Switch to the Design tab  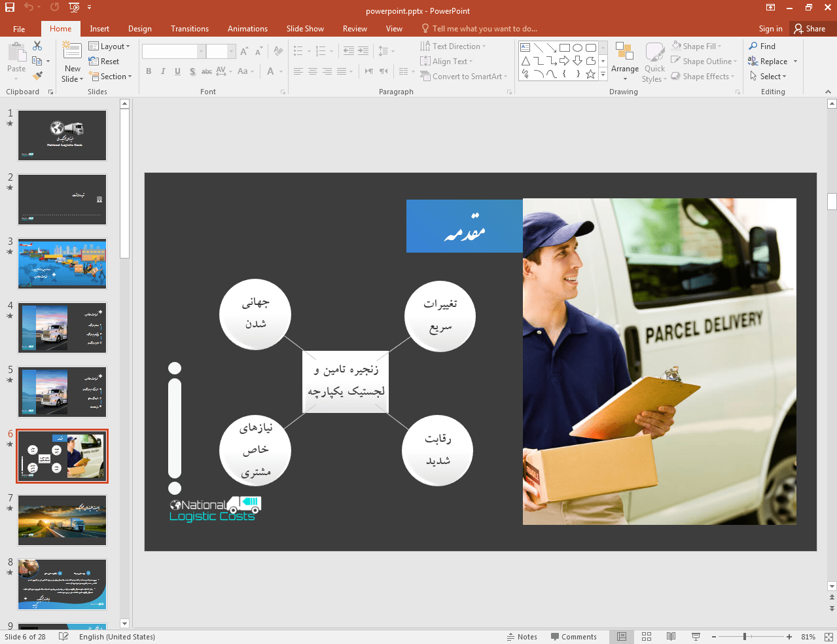(x=139, y=29)
